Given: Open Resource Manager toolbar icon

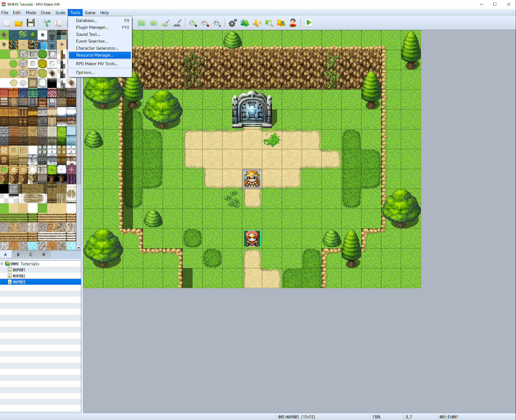Looking at the screenshot, I should (281, 23).
